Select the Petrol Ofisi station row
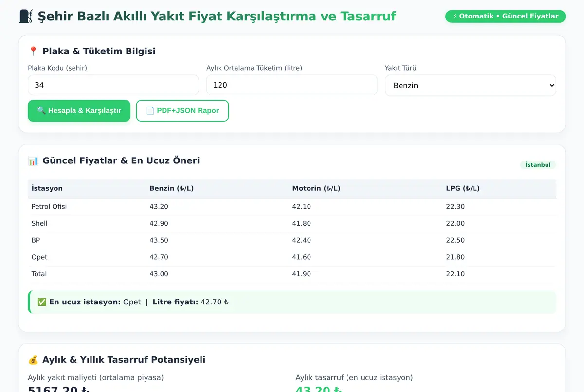The height and width of the screenshot is (392, 584). 292,207
